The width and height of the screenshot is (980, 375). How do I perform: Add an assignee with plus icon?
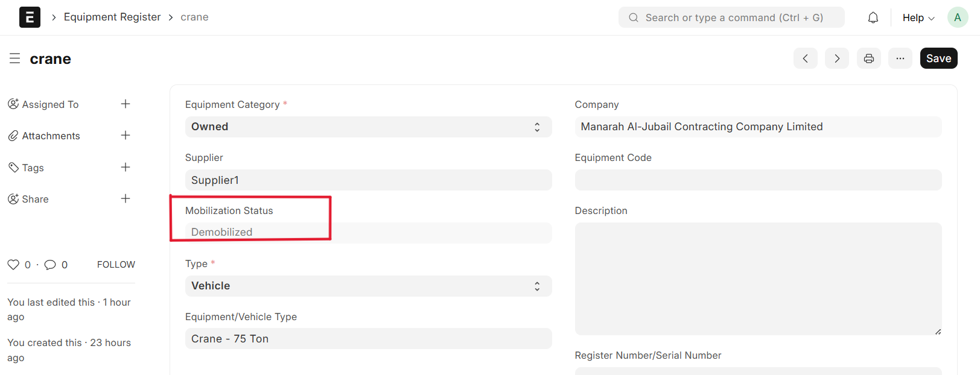click(x=126, y=104)
